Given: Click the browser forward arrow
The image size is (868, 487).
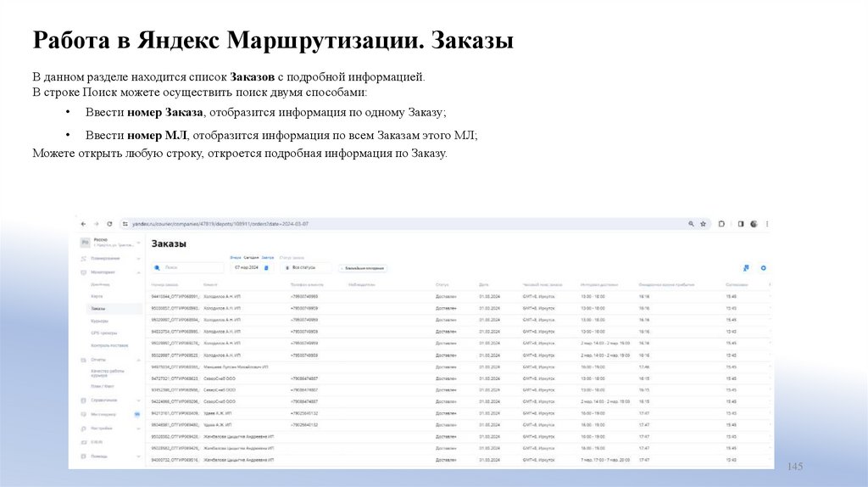Looking at the screenshot, I should 97,224.
